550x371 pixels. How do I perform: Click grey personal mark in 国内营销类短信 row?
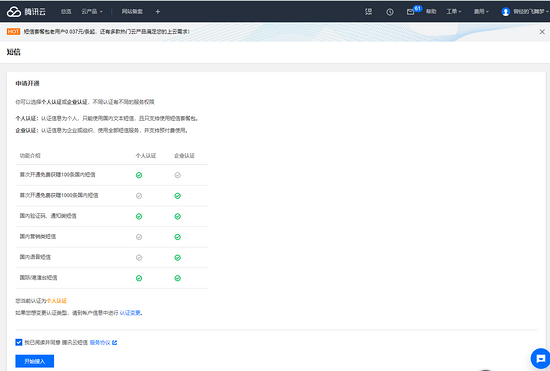coord(139,237)
